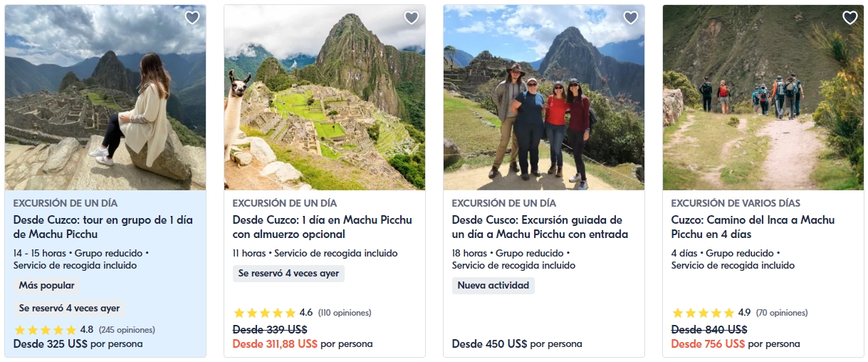The height and width of the screenshot is (362, 868).
Task: Favorite the llama photo tour with the heart icon
Action: click(412, 18)
